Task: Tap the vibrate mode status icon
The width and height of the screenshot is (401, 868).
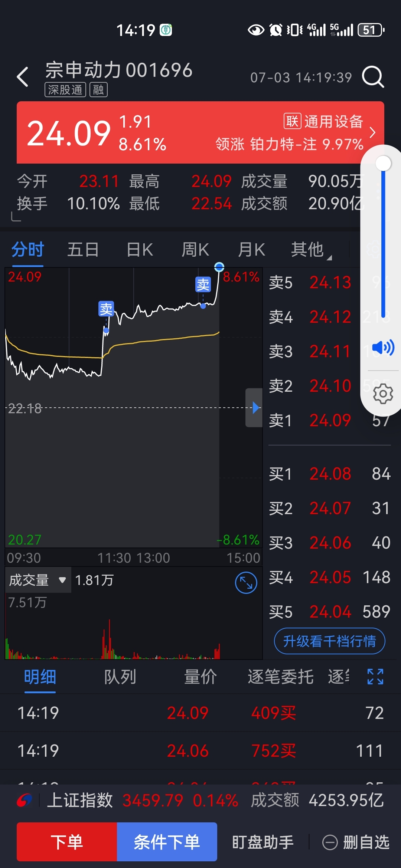Action: point(295,30)
